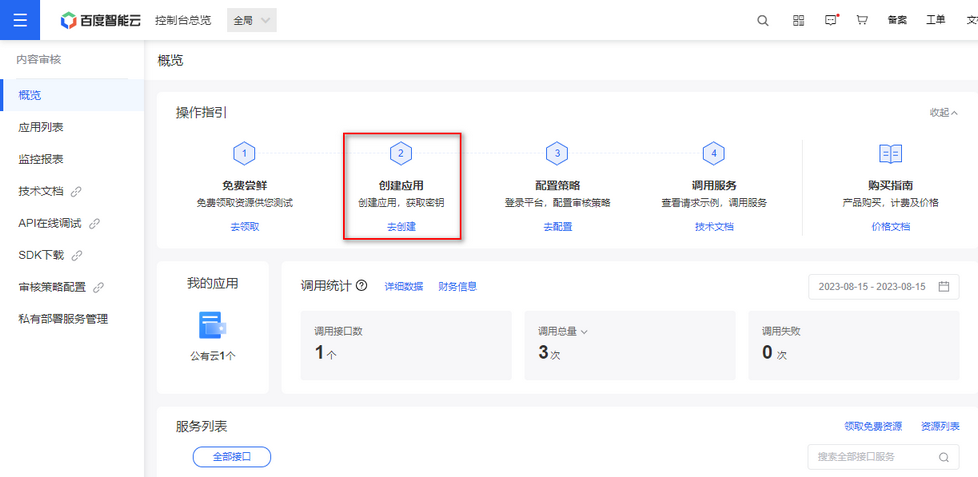Click the 去领取 link

click(x=244, y=227)
